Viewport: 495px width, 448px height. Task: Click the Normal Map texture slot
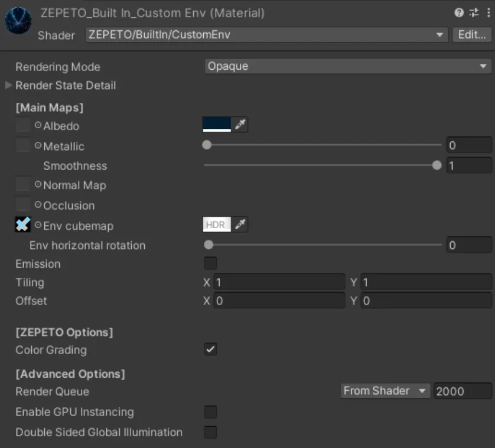(x=22, y=184)
